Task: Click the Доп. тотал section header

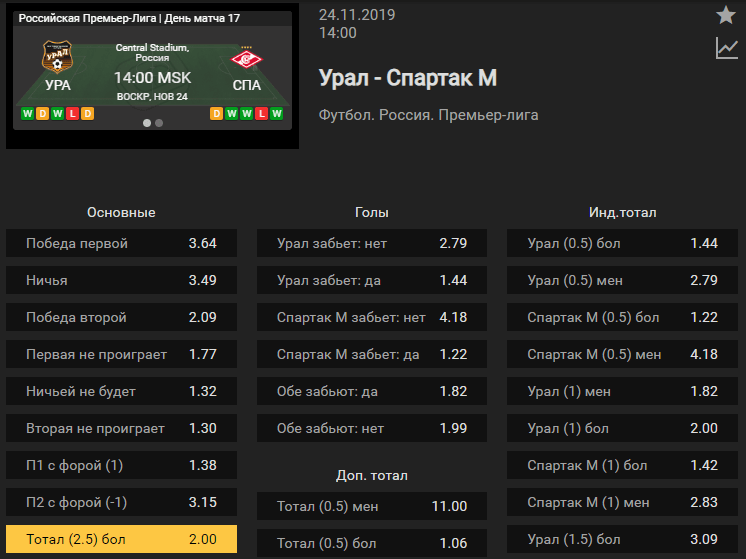Action: 372,475
